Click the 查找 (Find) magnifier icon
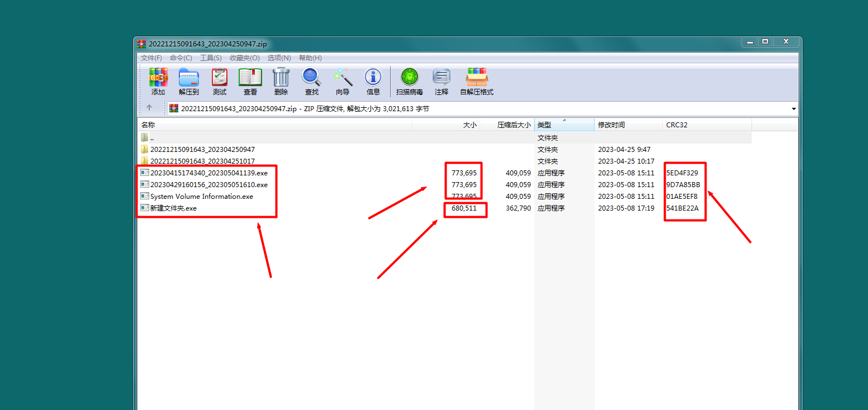Viewport: 868px width, 410px height. (x=311, y=78)
